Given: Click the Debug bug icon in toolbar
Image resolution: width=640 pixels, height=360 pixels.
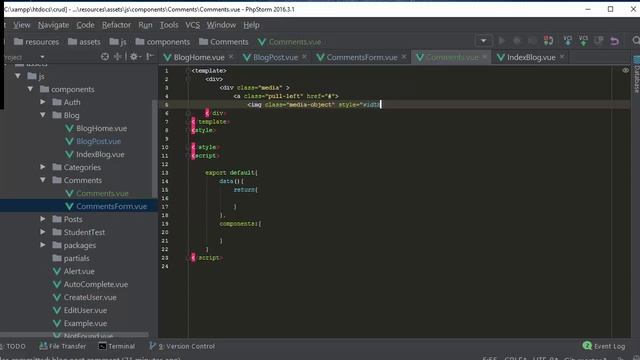Looking at the screenshot, I should coord(517,41).
